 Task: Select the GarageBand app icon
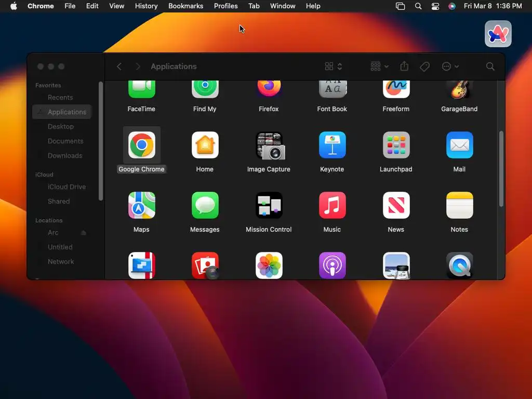[459, 89]
